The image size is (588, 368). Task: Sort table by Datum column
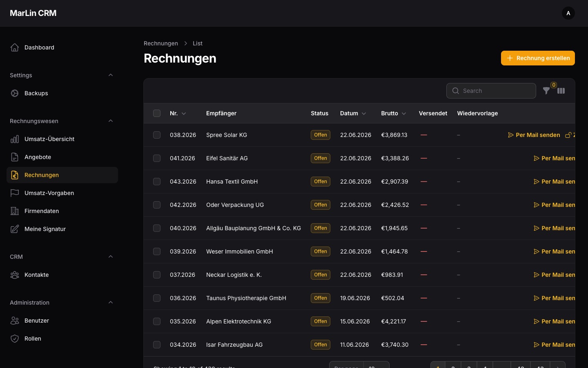pos(353,113)
